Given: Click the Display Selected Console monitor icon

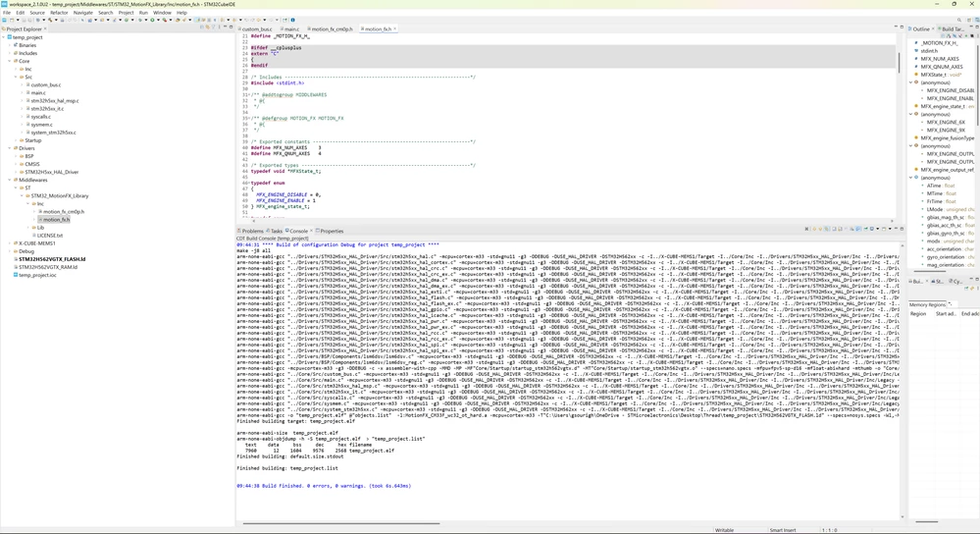Looking at the screenshot, I should click(x=872, y=229).
